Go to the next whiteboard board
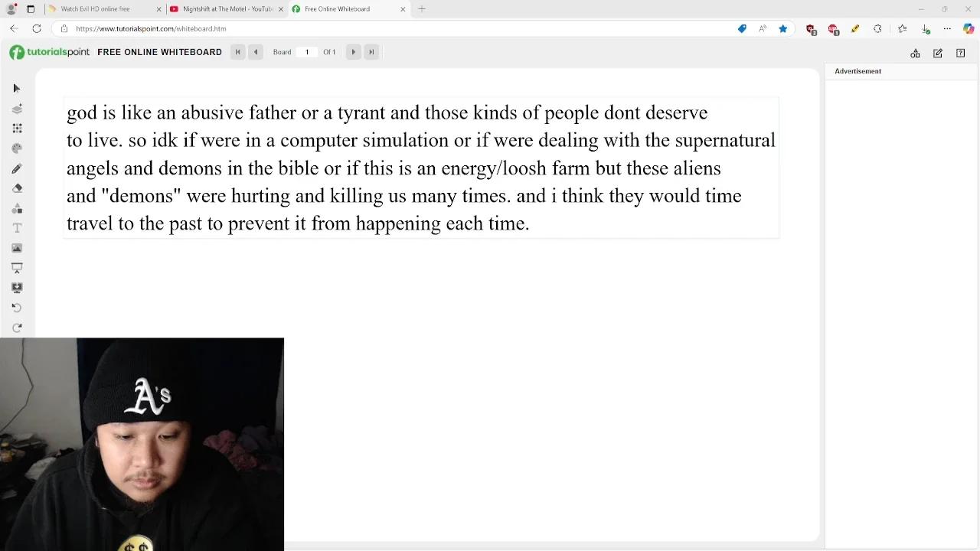The height and width of the screenshot is (551, 980). 353,52
